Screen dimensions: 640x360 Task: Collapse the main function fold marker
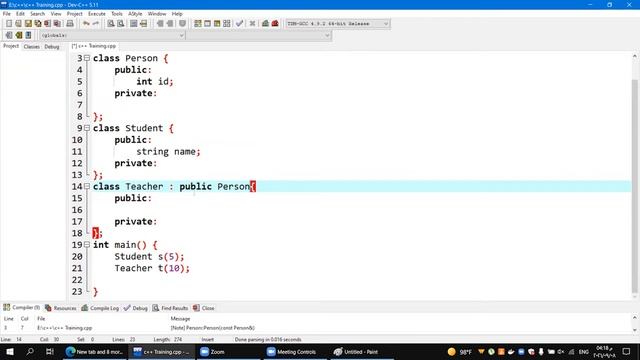[x=87, y=245]
